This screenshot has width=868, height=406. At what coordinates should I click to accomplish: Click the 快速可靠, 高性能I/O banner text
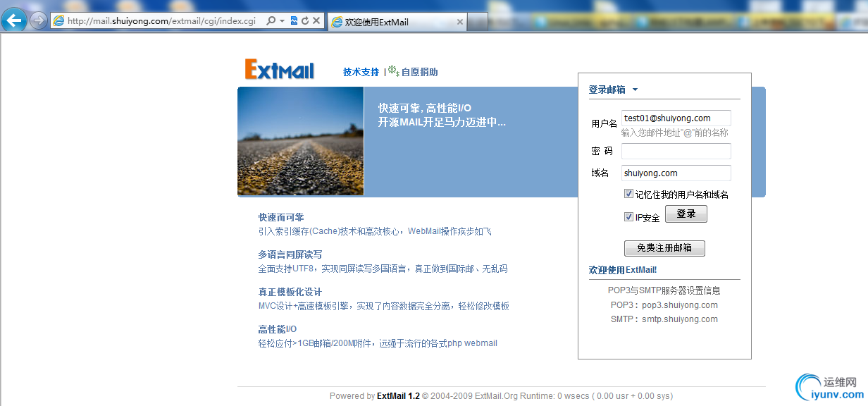pos(425,108)
